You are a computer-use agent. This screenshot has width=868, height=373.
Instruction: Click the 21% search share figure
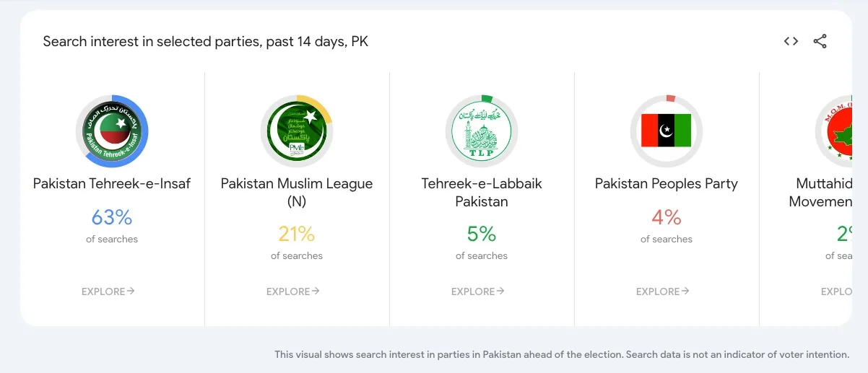point(297,234)
